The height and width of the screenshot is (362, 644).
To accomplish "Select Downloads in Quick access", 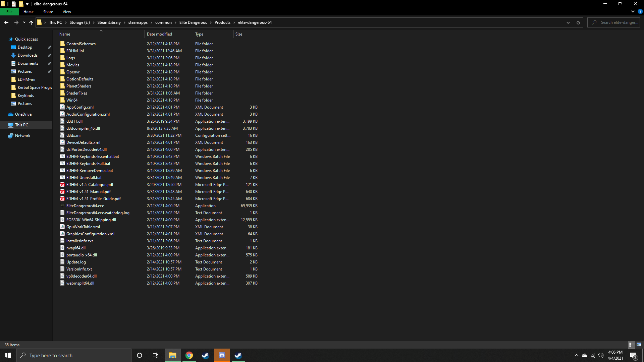I will pos(28,55).
